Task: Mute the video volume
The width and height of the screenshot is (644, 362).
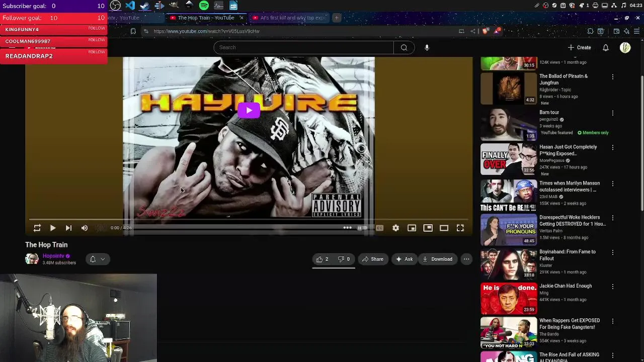Action: 85,228
